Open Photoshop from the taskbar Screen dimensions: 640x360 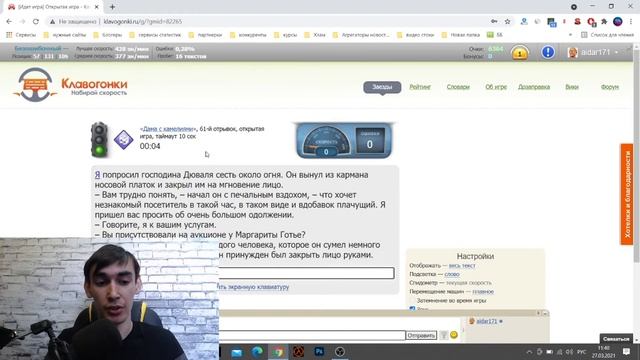[x=319, y=351]
